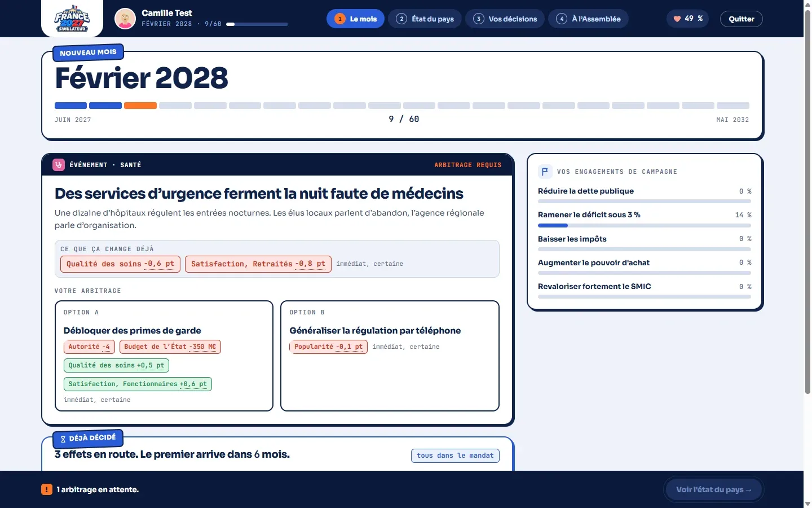Open the À l'Assemblée tab
This screenshot has width=812, height=508.
(x=588, y=19)
